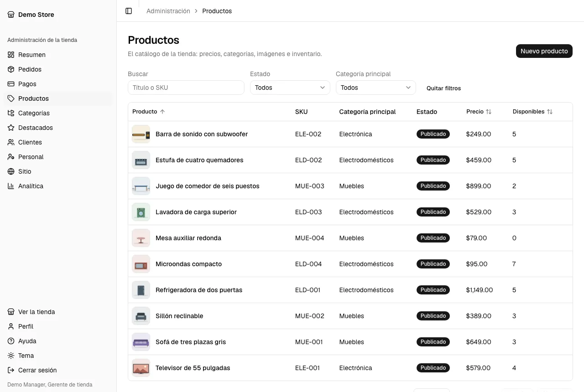Sort by Precio column header
Screen dimensions: 584x392
(479, 112)
